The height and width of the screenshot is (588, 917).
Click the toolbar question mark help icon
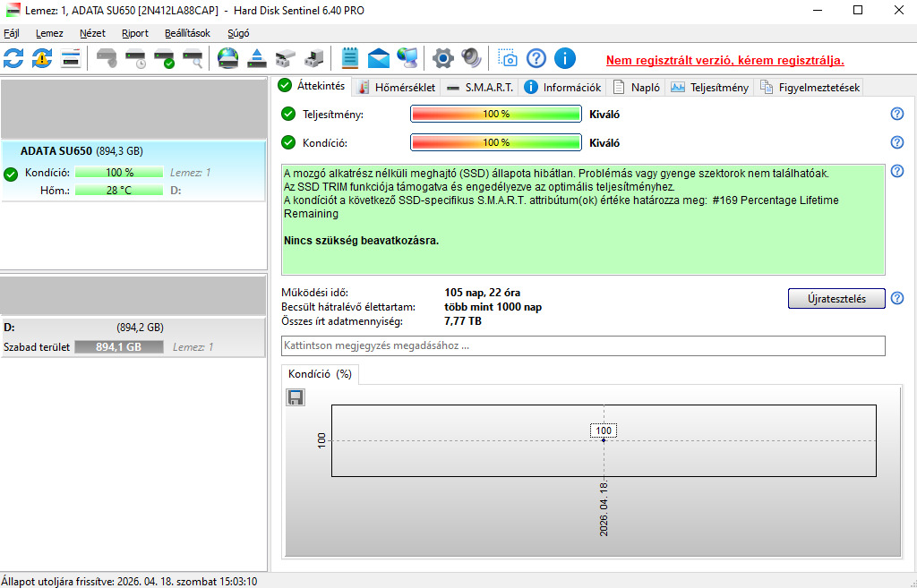pyautogui.click(x=536, y=58)
